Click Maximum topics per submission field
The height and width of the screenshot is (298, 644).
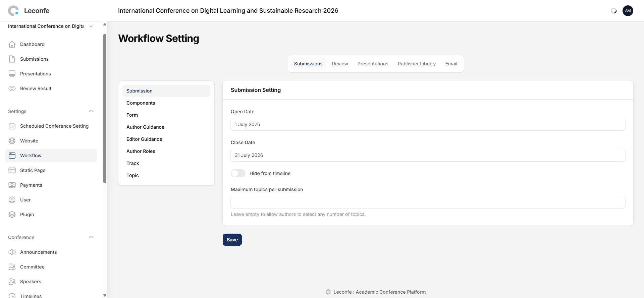pos(428,202)
